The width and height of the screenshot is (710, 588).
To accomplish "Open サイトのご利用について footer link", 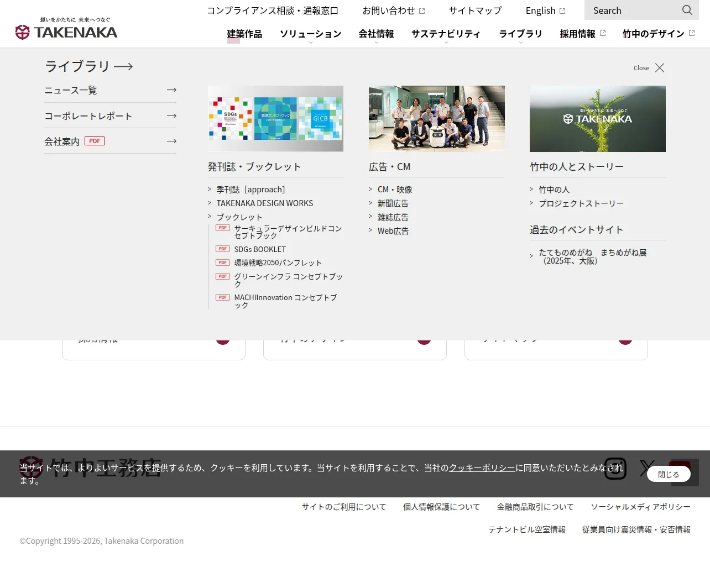I will pyautogui.click(x=344, y=507).
